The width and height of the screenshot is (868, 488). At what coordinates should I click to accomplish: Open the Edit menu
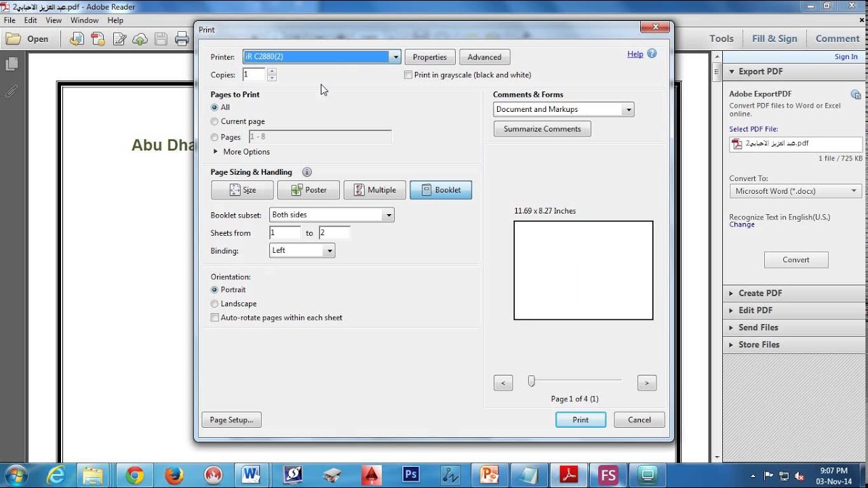(x=31, y=20)
